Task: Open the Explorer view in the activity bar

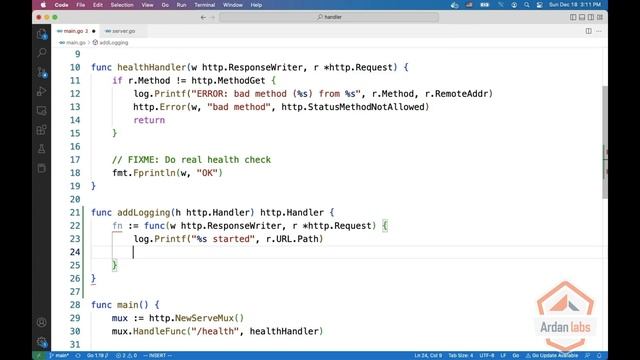Action: tap(42, 34)
